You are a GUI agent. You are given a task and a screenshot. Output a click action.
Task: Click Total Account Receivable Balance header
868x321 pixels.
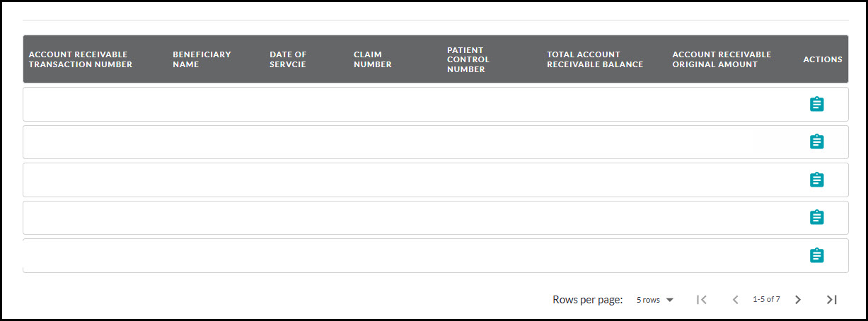coord(594,59)
